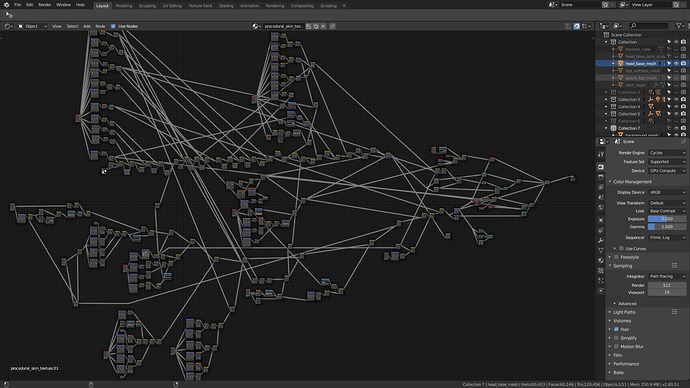Switch to the Shading workspace tab
This screenshot has width=690, height=388.
point(226,6)
